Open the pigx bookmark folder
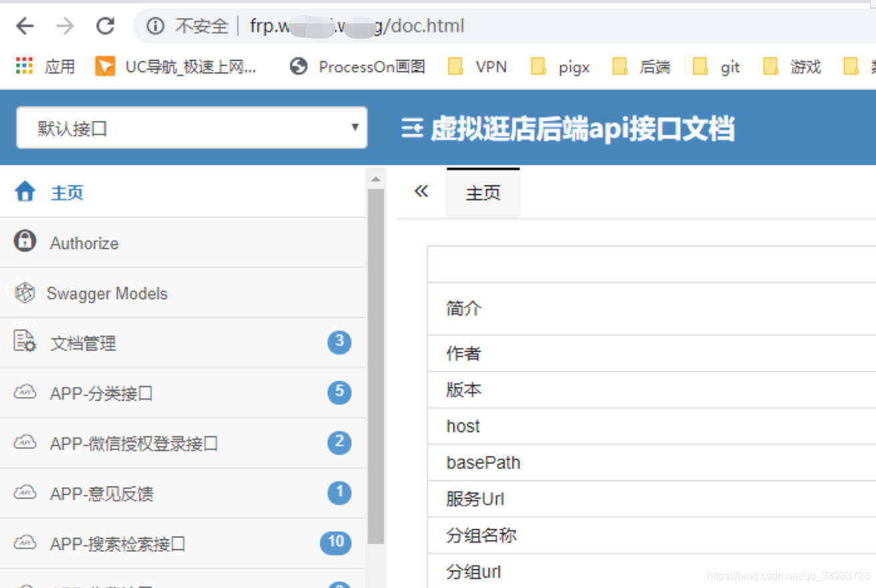Viewport: 876px width, 588px height. [x=560, y=66]
